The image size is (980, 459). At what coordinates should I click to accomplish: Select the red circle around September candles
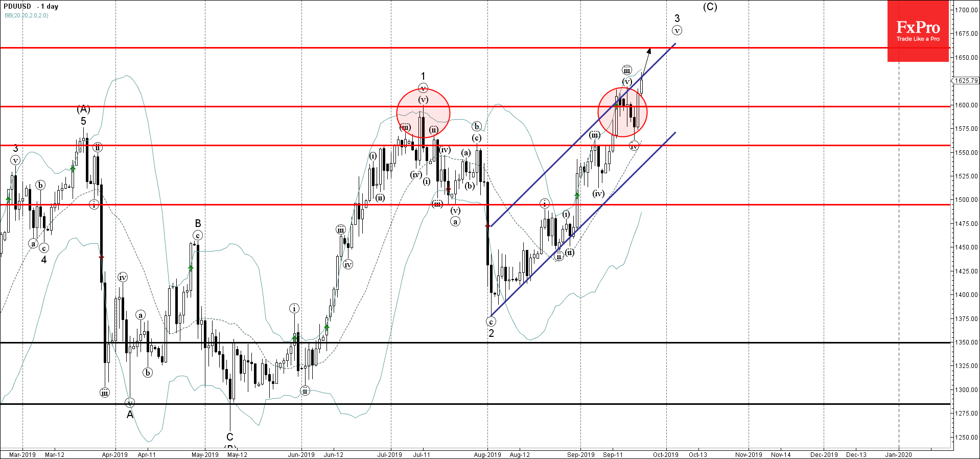tap(622, 112)
